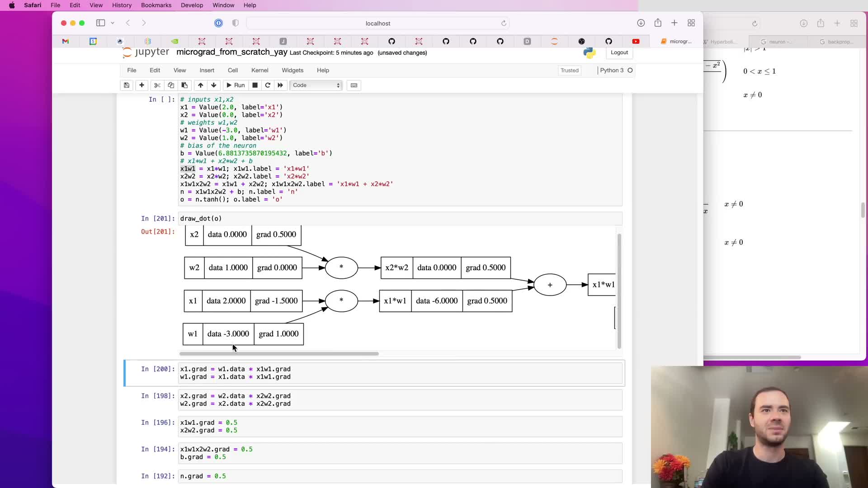
Task: Restart the kernel with the circular arrow
Action: [268, 85]
